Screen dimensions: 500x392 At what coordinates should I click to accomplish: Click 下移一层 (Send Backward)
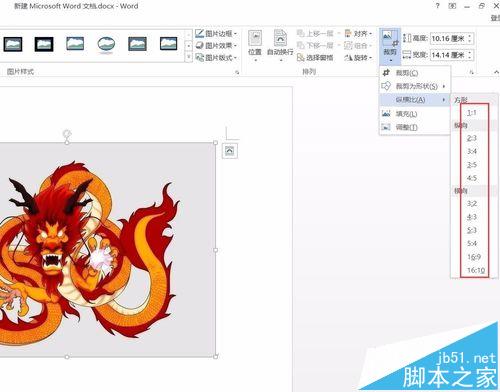pos(315,45)
